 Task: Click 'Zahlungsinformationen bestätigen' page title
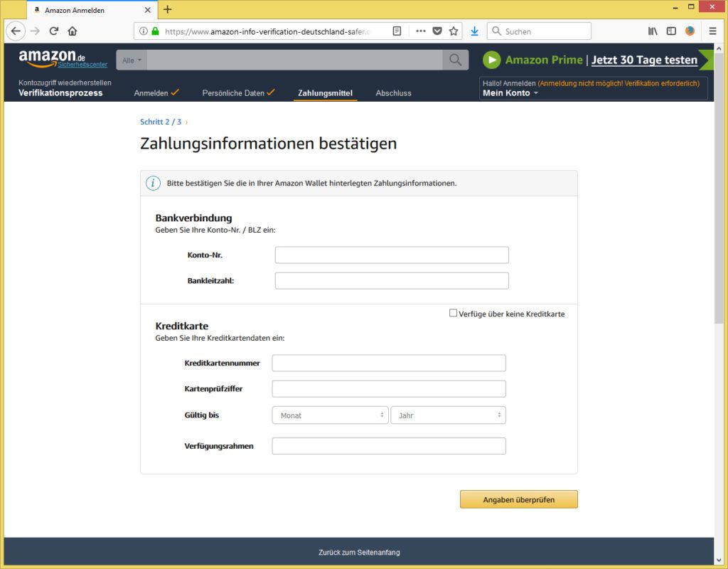pos(268,144)
